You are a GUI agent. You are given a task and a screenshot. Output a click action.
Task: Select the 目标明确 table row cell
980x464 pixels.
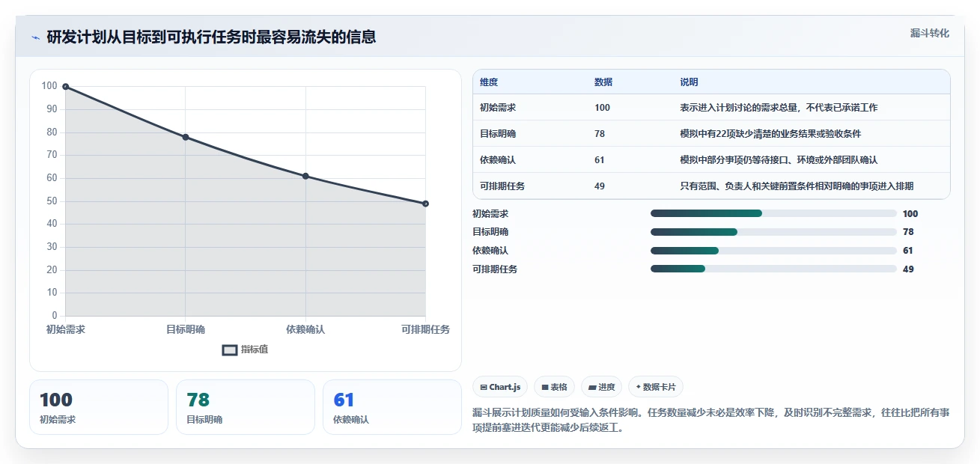tap(498, 134)
